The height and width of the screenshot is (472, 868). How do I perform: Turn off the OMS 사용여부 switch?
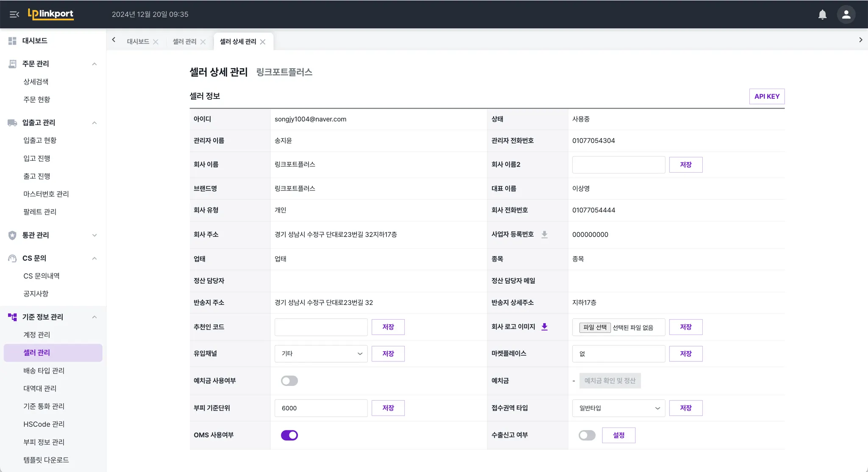pyautogui.click(x=289, y=435)
